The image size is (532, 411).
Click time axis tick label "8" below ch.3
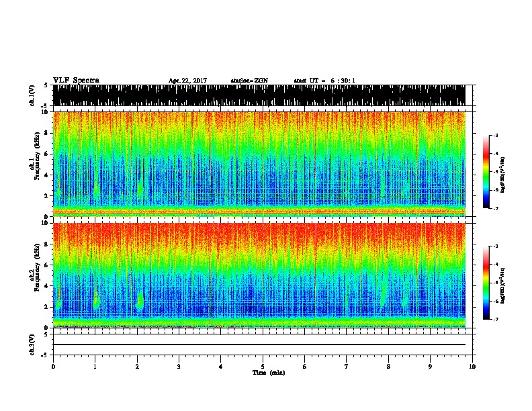[x=388, y=367]
